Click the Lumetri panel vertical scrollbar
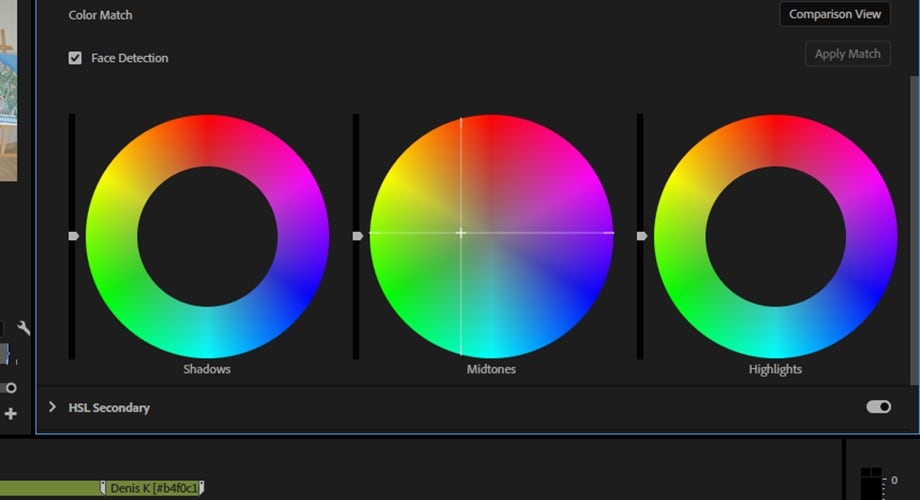 914,230
